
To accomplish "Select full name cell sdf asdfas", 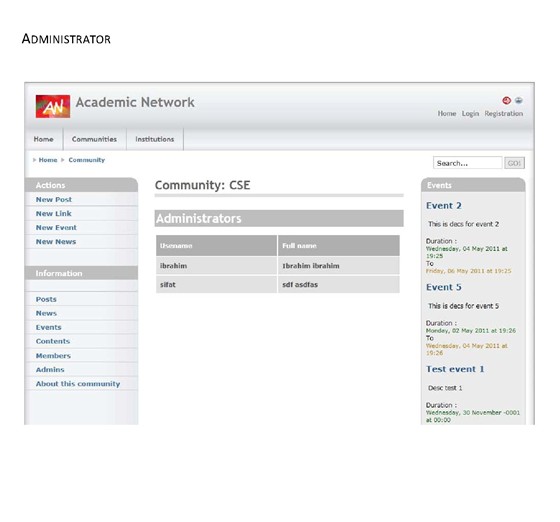I will [339, 285].
